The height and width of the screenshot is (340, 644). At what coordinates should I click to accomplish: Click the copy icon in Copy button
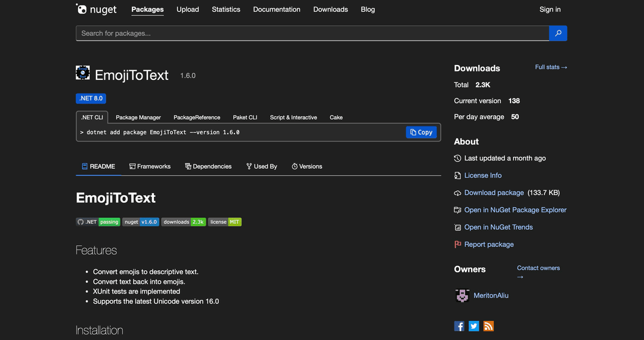413,132
